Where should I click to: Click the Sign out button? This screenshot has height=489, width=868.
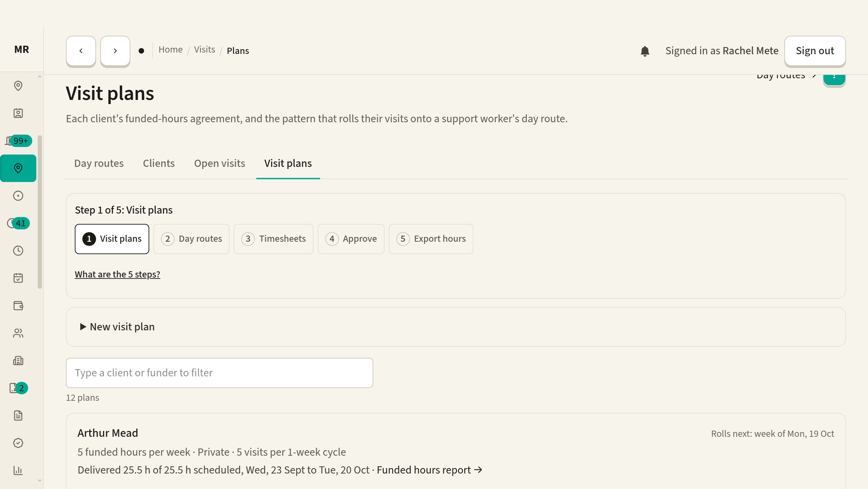[815, 51]
